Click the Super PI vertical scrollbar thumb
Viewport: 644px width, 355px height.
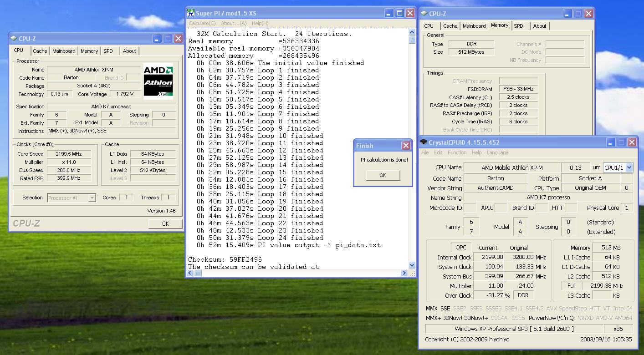tap(412, 39)
